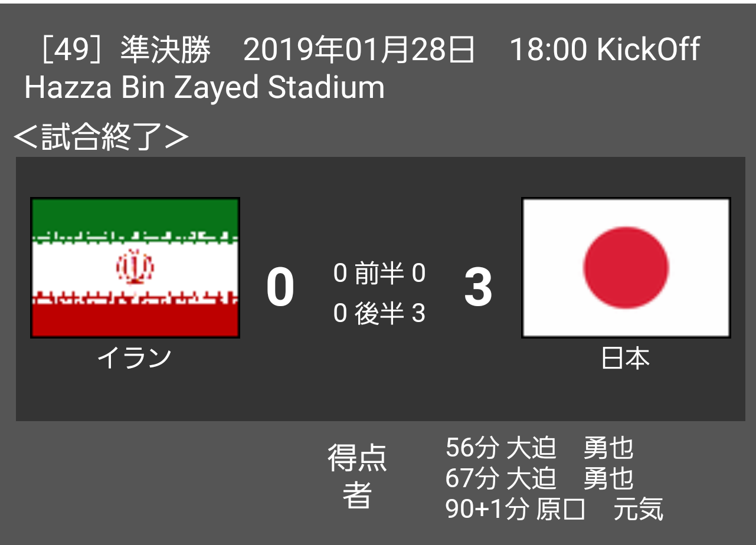Click the match date 2019年01月28日

[x=359, y=50]
